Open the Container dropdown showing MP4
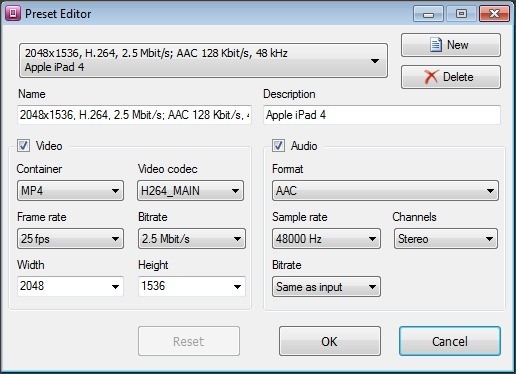 pos(70,191)
